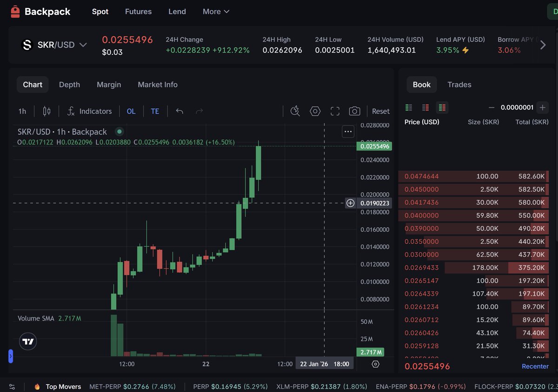This screenshot has height=392, width=558.
Task: Click the Borrow APY 3.06% value
Action: click(509, 50)
